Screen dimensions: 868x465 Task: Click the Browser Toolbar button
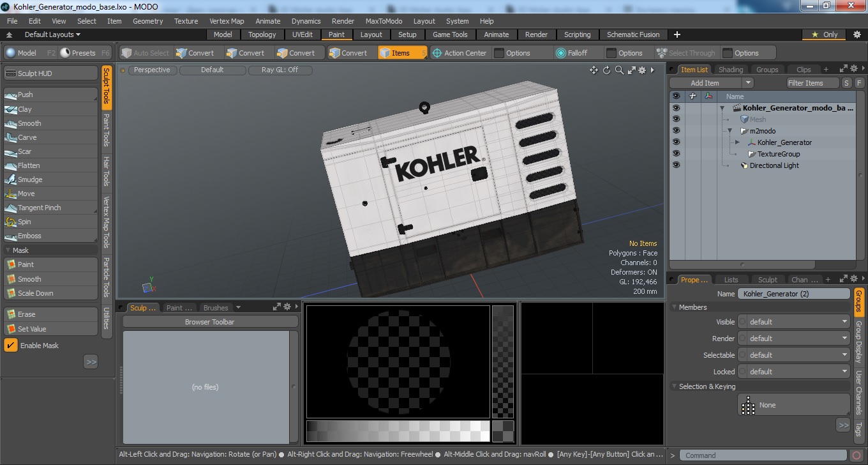point(210,322)
